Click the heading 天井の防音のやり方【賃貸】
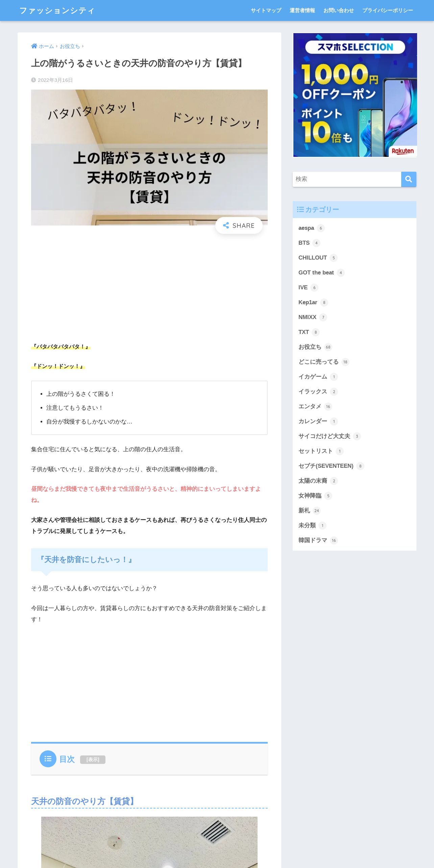 (x=84, y=801)
